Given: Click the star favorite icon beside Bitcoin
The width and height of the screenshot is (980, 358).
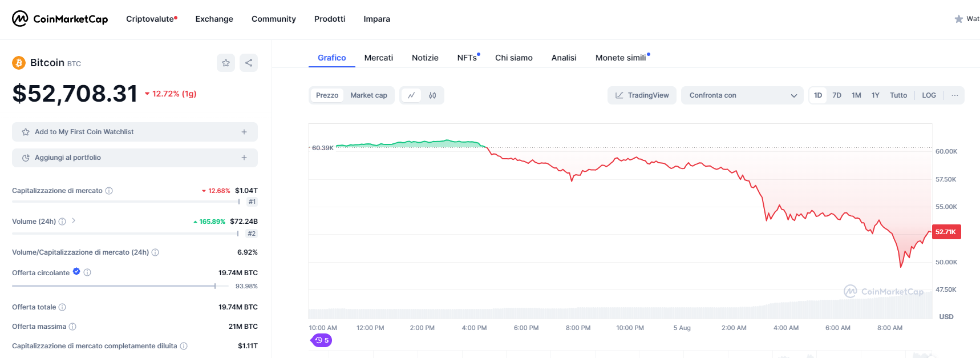Looking at the screenshot, I should pyautogui.click(x=226, y=63).
